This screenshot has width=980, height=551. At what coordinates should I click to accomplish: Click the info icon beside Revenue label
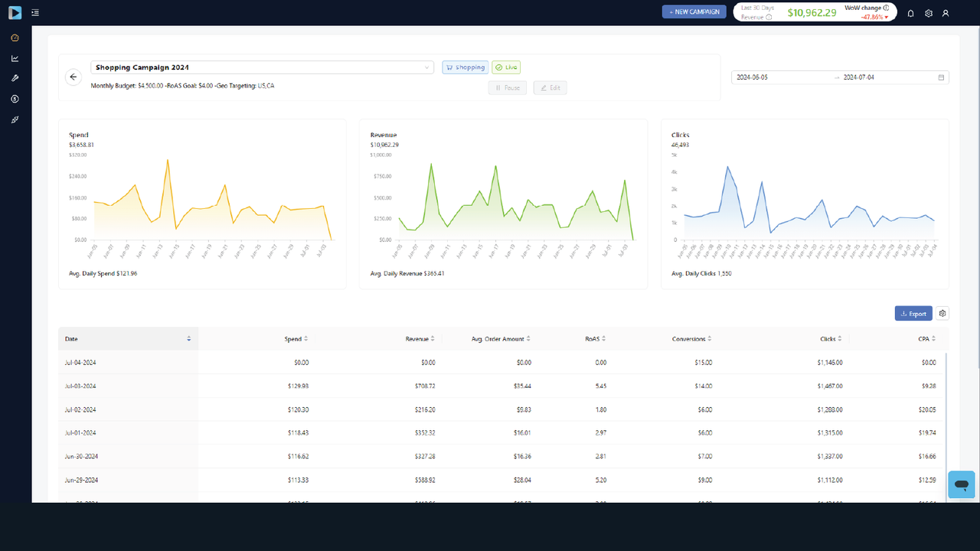click(x=769, y=17)
